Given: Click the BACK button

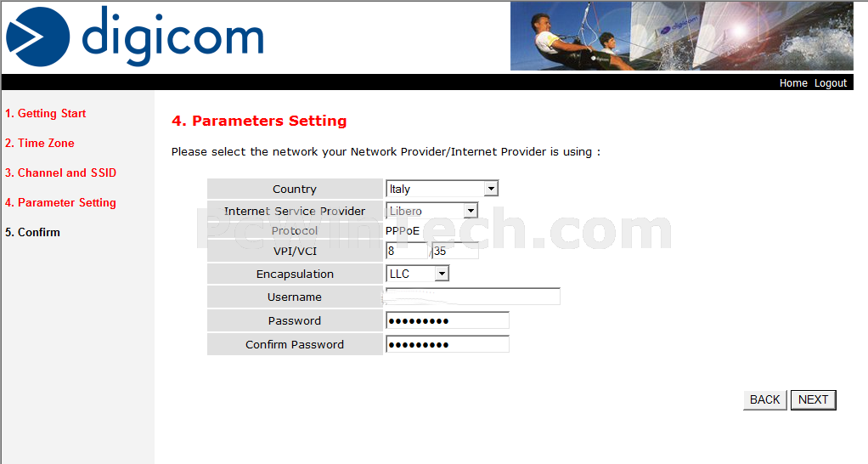Looking at the screenshot, I should pos(764,399).
